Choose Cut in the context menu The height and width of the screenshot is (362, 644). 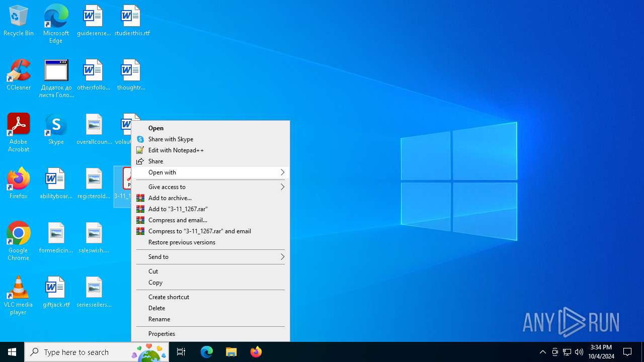point(210,271)
